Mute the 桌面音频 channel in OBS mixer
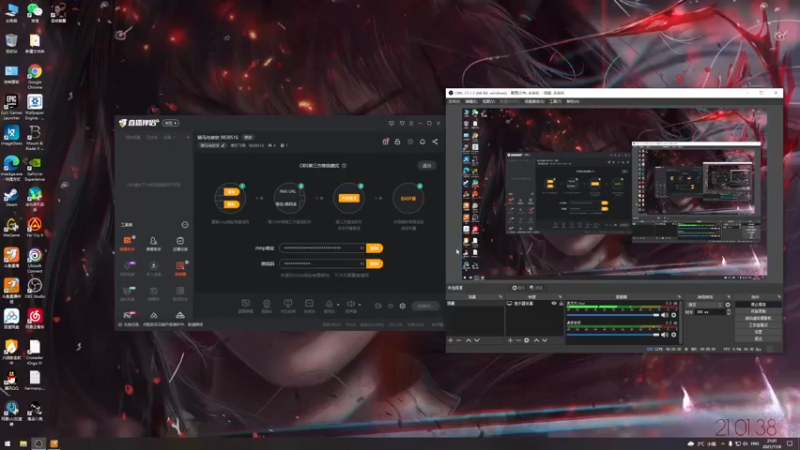This screenshot has height=450, width=800. point(664,335)
